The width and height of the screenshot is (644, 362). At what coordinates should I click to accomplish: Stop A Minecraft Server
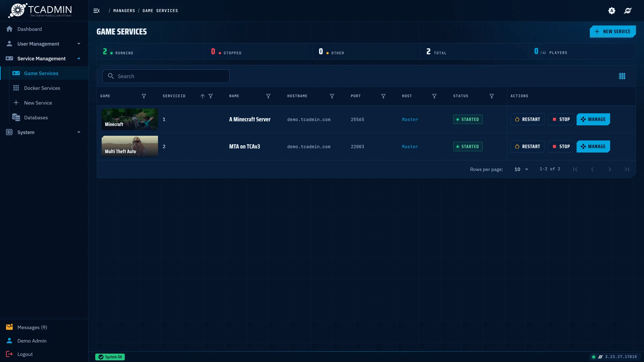tap(561, 119)
